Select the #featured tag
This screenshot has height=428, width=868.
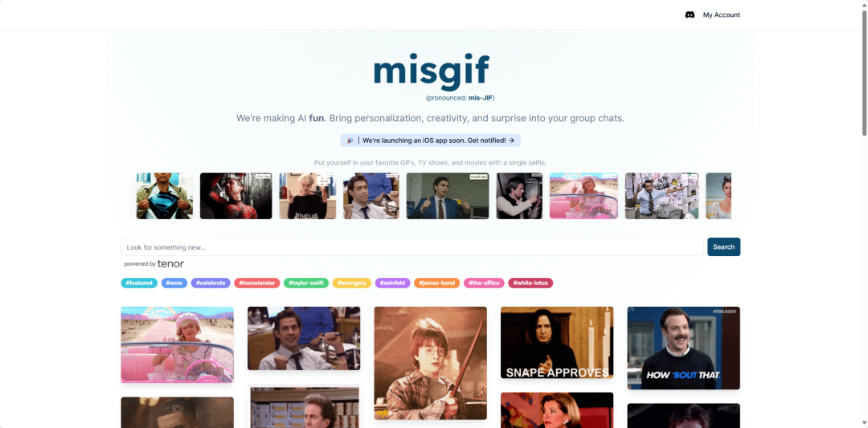point(139,283)
